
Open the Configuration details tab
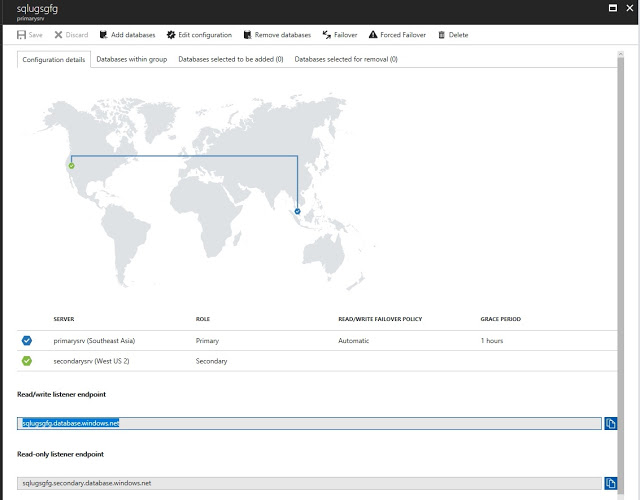point(54,60)
